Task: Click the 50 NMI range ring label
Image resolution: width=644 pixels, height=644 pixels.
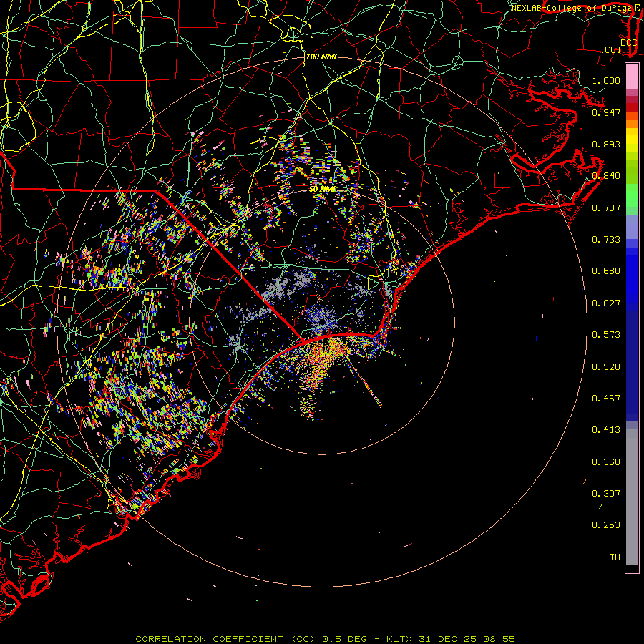Action: click(x=322, y=190)
